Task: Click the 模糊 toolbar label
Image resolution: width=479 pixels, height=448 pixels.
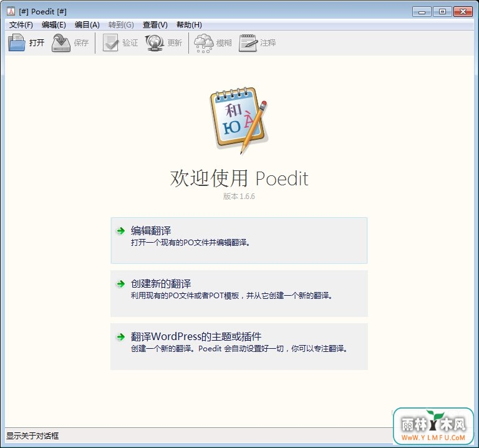Action: [x=224, y=43]
